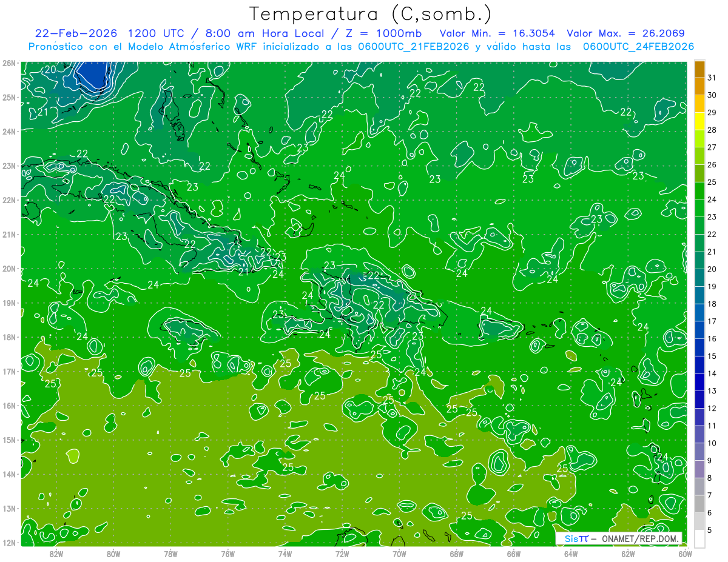Image resolution: width=728 pixels, height=562 pixels.
Task: Click the '68W' longitude axis label
Action: [457, 554]
